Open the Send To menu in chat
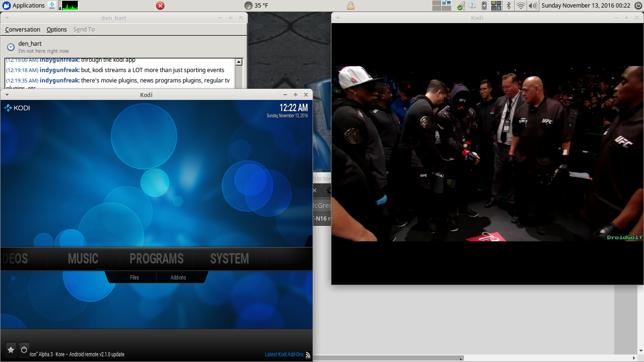The image size is (644, 362). (84, 29)
